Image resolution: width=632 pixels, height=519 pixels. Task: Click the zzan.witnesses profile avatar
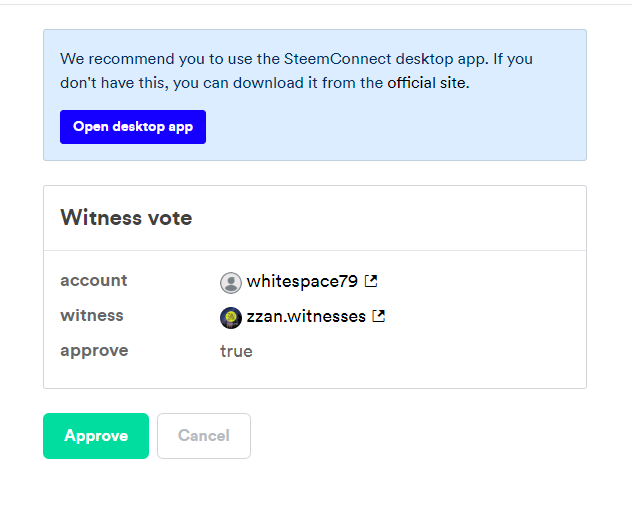point(231,318)
